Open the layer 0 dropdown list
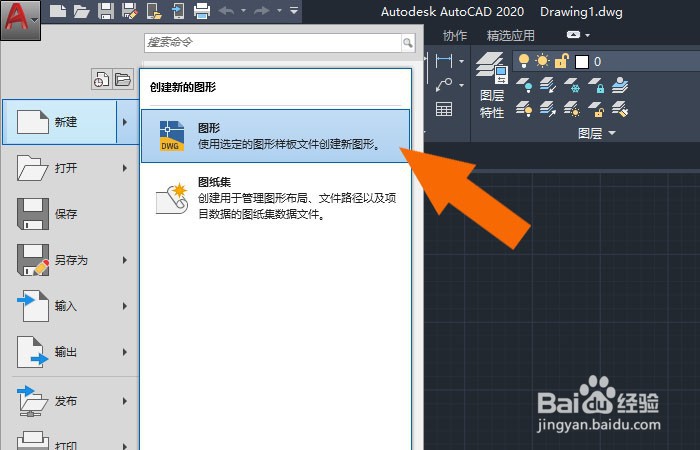The width and height of the screenshot is (700, 450). tap(607, 61)
